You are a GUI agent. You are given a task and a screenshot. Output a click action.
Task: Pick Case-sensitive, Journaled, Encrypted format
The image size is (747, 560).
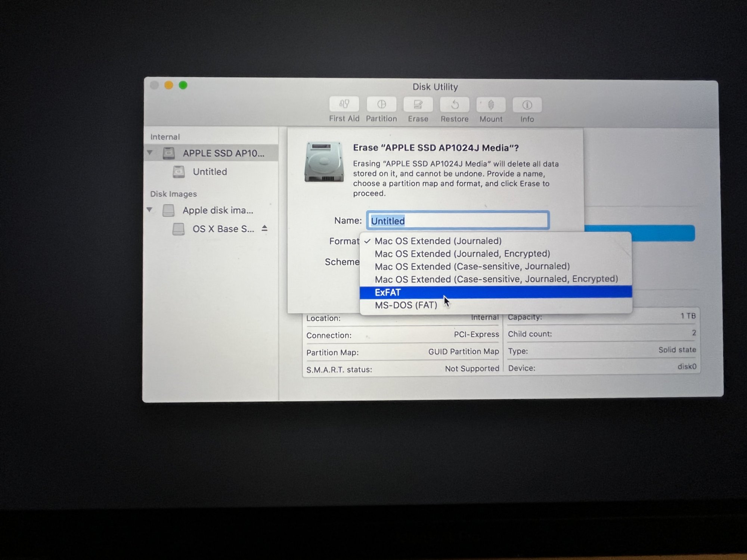[x=496, y=279]
